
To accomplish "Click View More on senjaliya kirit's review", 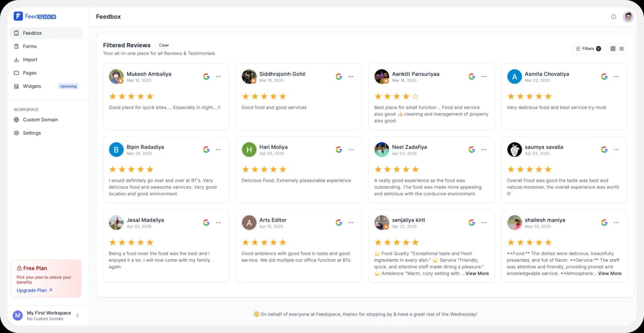I will coord(476,273).
